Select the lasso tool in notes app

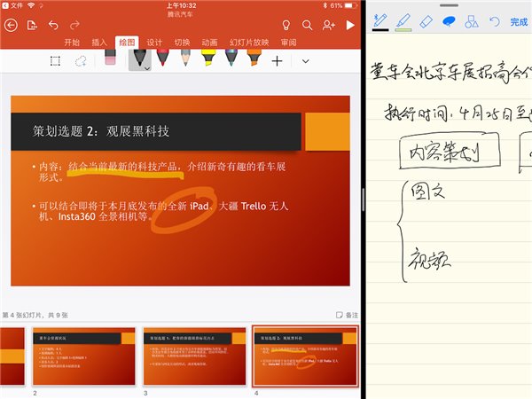pos(448,20)
